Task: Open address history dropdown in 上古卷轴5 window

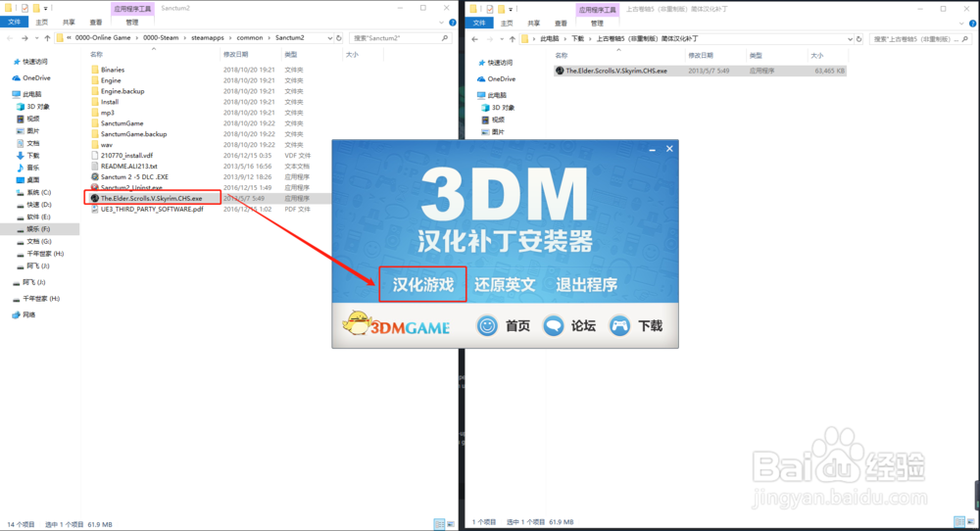Action: (x=850, y=39)
